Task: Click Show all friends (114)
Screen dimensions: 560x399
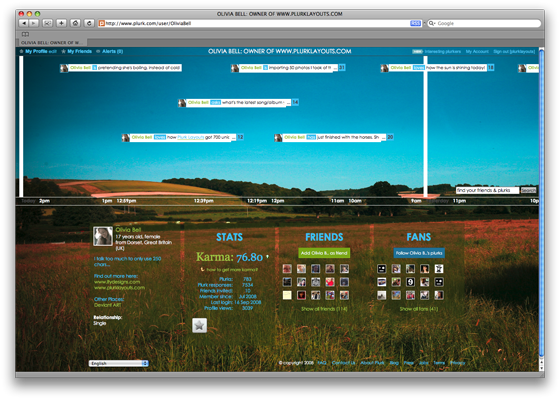Action: [324, 309]
